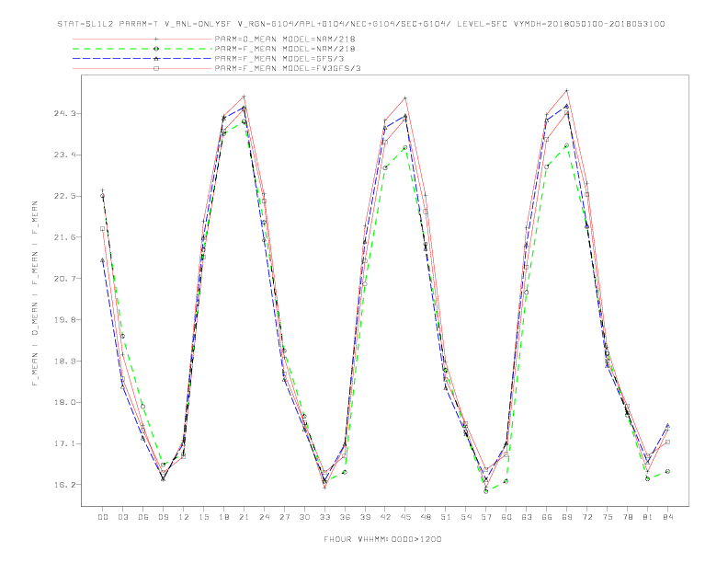Click the chart title beginning STAT=SL1L2 PARAM=T
Image resolution: width=728 pixels, height=563 pixels.
(x=361, y=24)
